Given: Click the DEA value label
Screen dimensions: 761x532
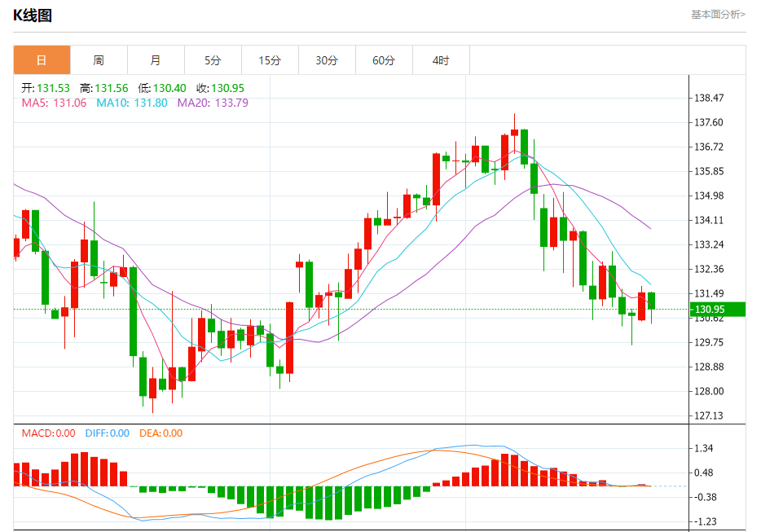Looking at the screenshot, I should point(161,433).
